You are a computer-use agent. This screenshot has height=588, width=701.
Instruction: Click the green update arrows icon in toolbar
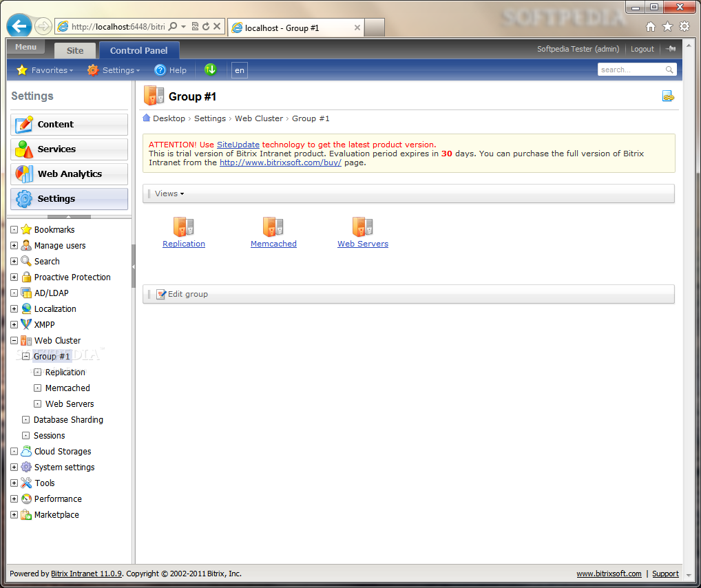pos(210,70)
